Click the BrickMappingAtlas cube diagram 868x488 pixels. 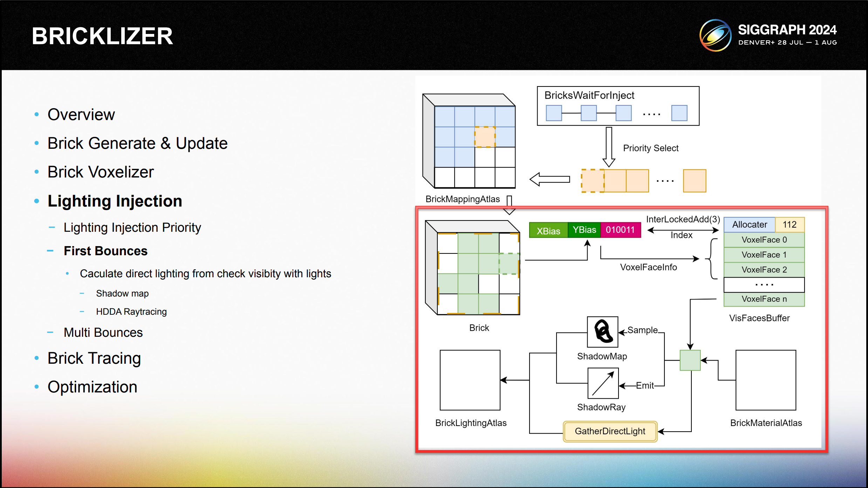pos(469,141)
